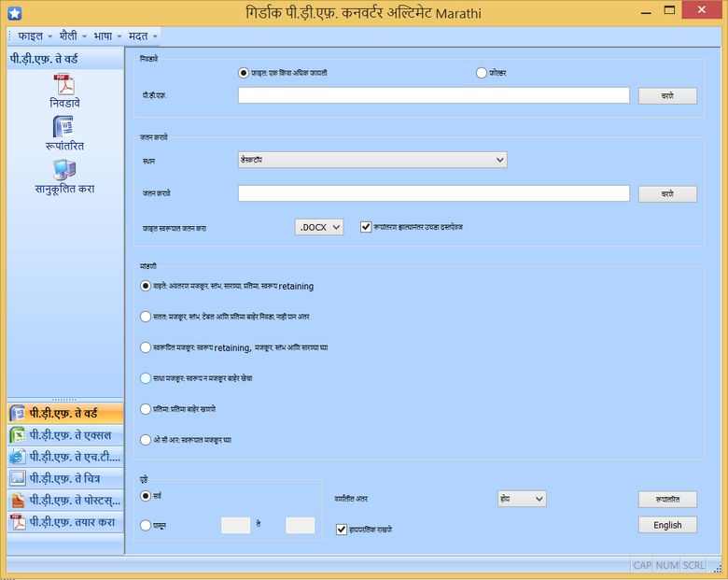
Task: Open the .DOCX file format dropdown
Action: 319,227
